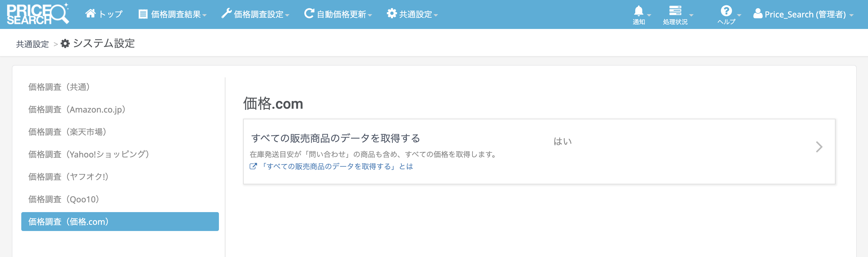Click the ヘルプ question mark icon

(726, 11)
